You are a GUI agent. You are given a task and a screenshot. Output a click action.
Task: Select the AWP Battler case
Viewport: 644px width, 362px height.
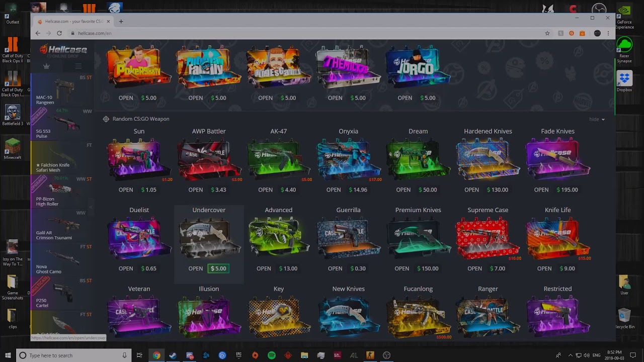click(x=209, y=159)
